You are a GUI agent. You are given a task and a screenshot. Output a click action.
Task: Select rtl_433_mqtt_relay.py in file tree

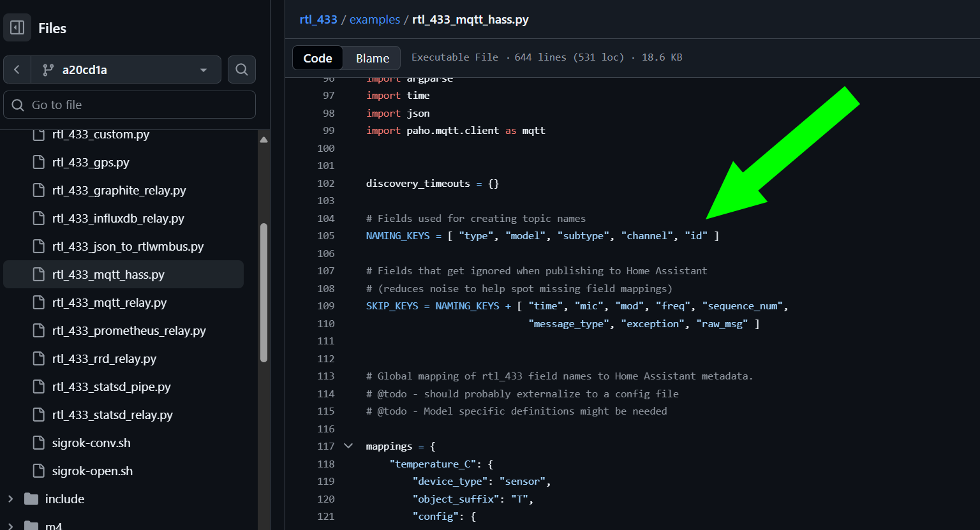[109, 302]
